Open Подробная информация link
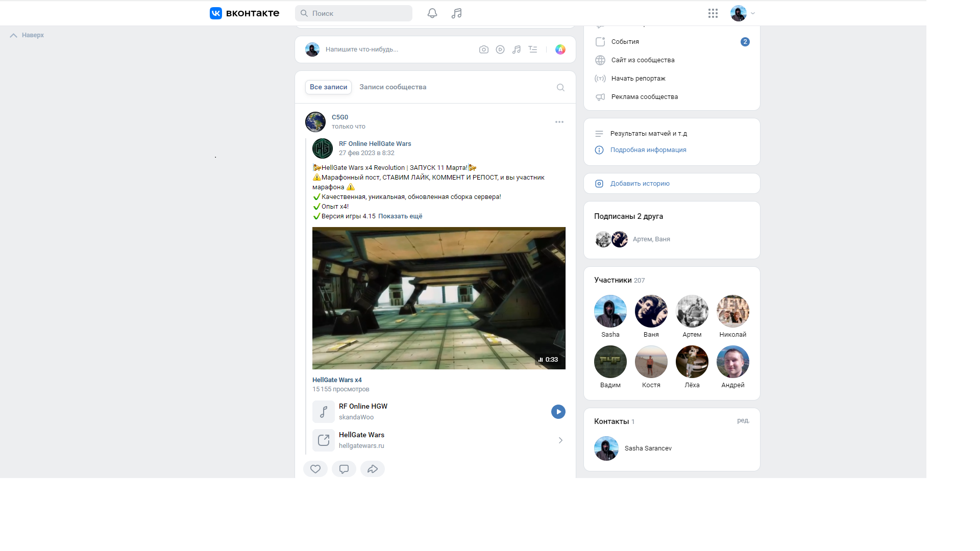 (x=648, y=150)
